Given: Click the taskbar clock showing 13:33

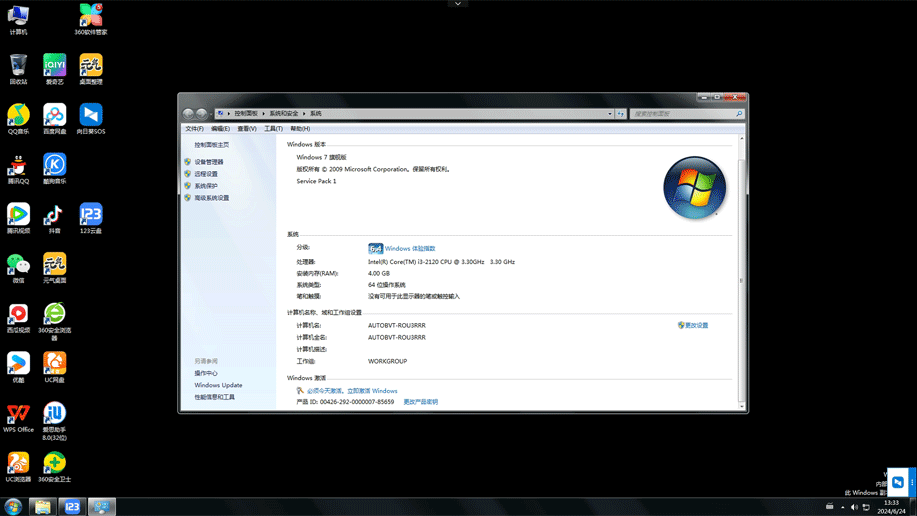Looking at the screenshot, I should [x=891, y=507].
